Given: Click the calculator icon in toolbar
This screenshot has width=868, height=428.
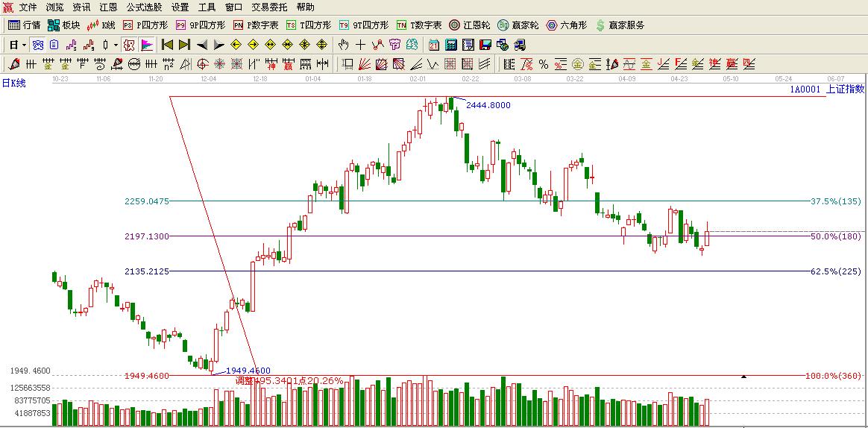Looking at the screenshot, I should (451, 45).
